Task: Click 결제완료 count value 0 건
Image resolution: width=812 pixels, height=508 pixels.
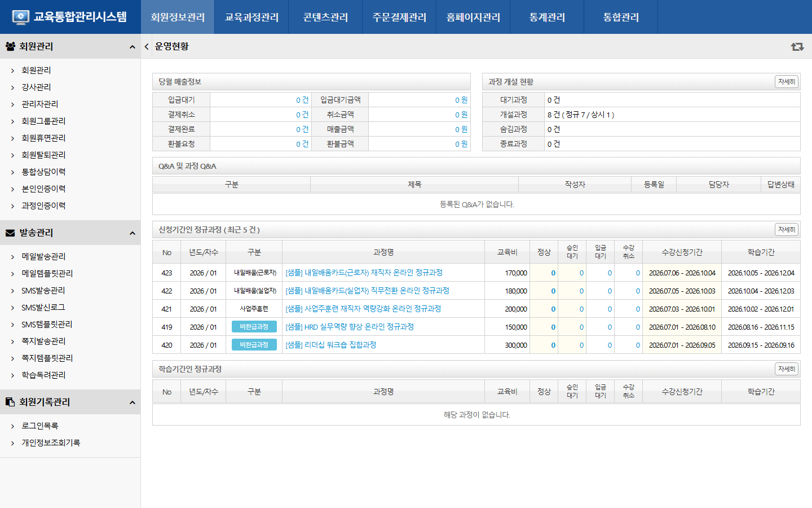Action: (x=302, y=129)
